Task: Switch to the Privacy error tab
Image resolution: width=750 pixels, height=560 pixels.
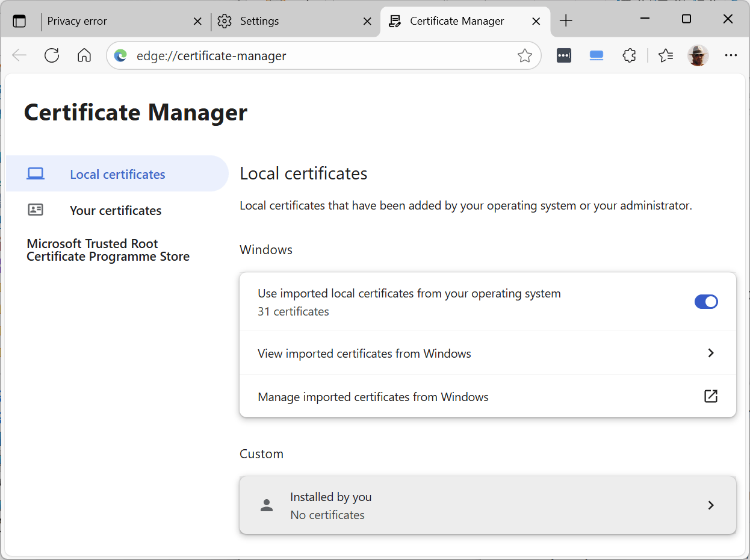Action: (x=114, y=21)
